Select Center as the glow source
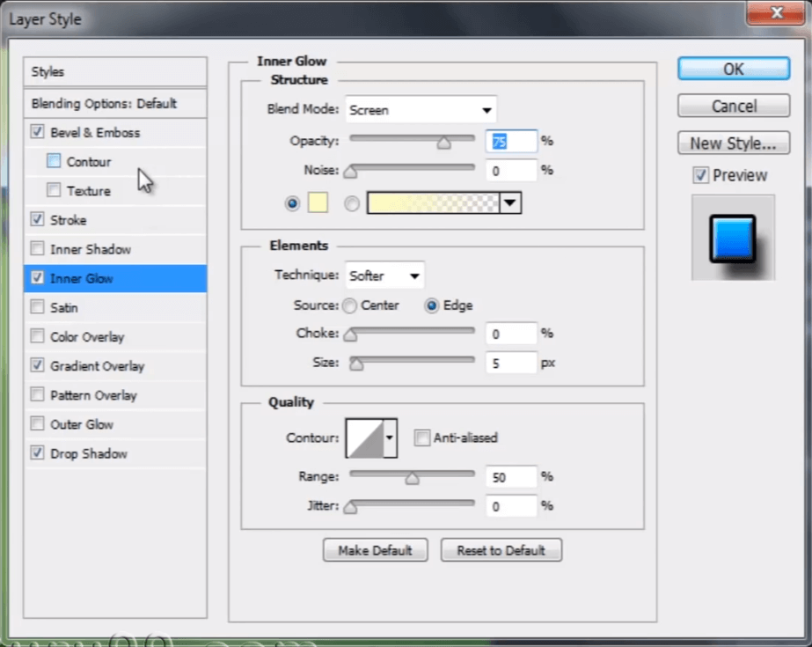Image resolution: width=812 pixels, height=647 pixels. point(350,305)
